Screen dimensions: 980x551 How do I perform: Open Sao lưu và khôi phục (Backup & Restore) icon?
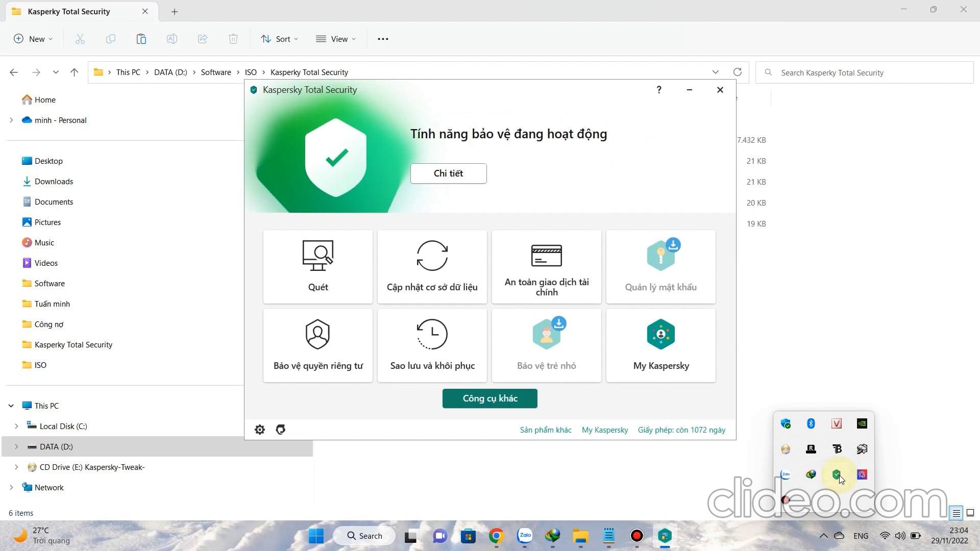point(432,344)
